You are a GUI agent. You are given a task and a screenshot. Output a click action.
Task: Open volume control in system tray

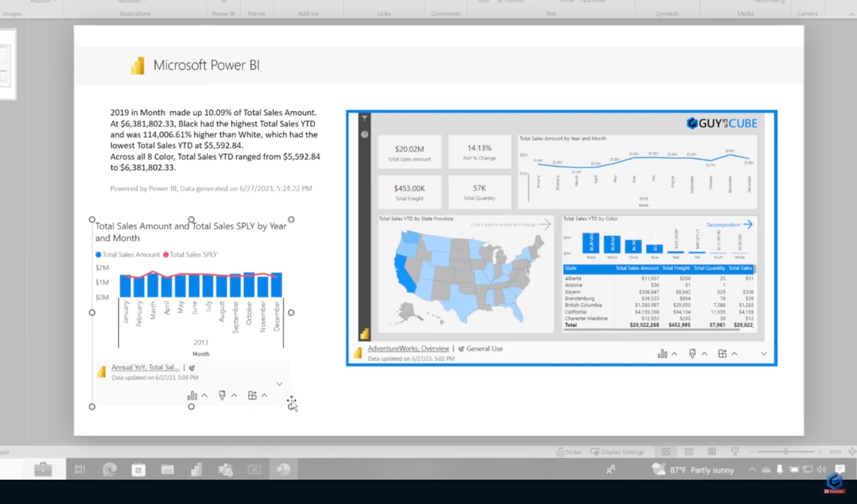point(821,470)
